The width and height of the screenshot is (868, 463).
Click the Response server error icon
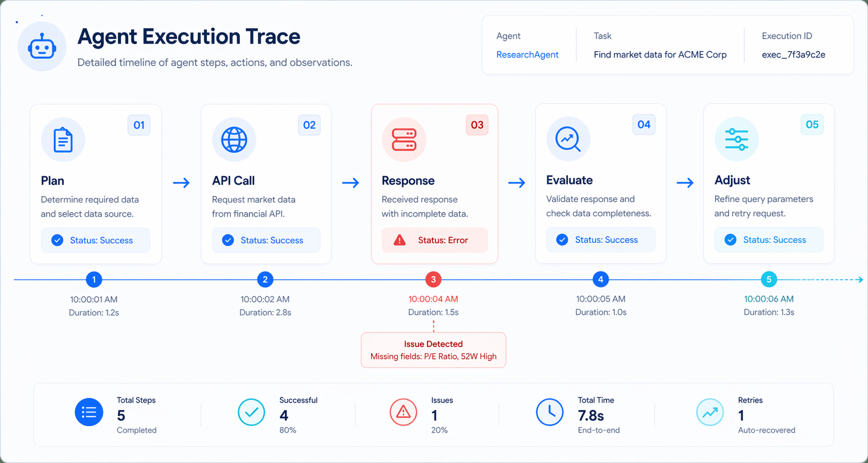click(x=404, y=140)
